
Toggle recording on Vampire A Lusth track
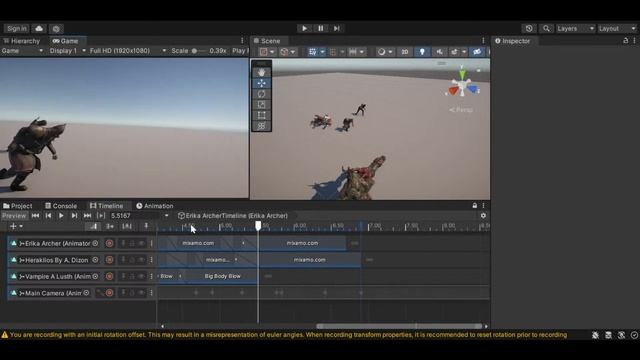click(x=109, y=276)
